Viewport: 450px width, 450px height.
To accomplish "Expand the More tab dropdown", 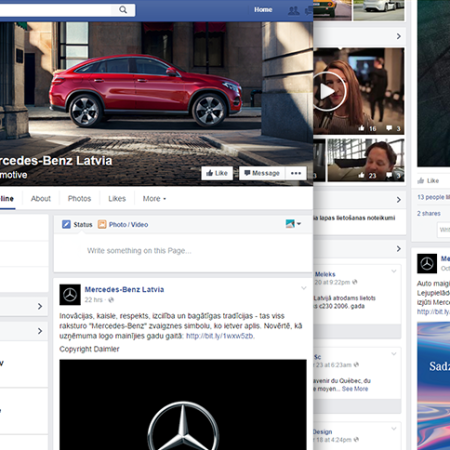I will coord(154,199).
